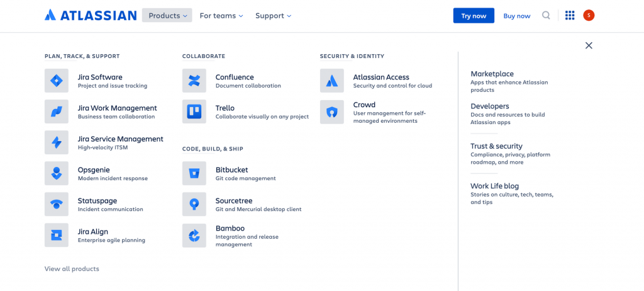Click the Jira Align product icon
The width and height of the screenshot is (644, 291).
coord(56,235)
